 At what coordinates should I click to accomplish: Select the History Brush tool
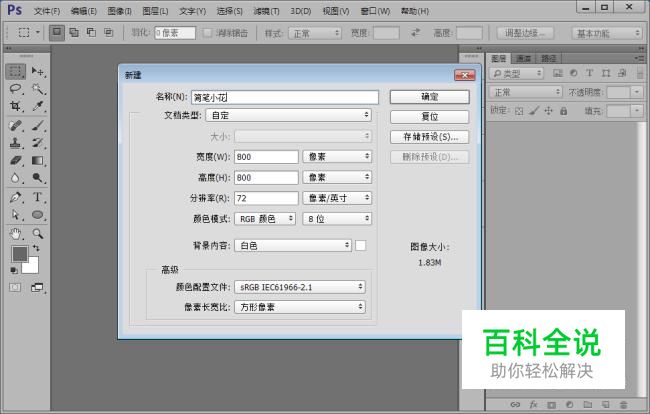(x=38, y=143)
